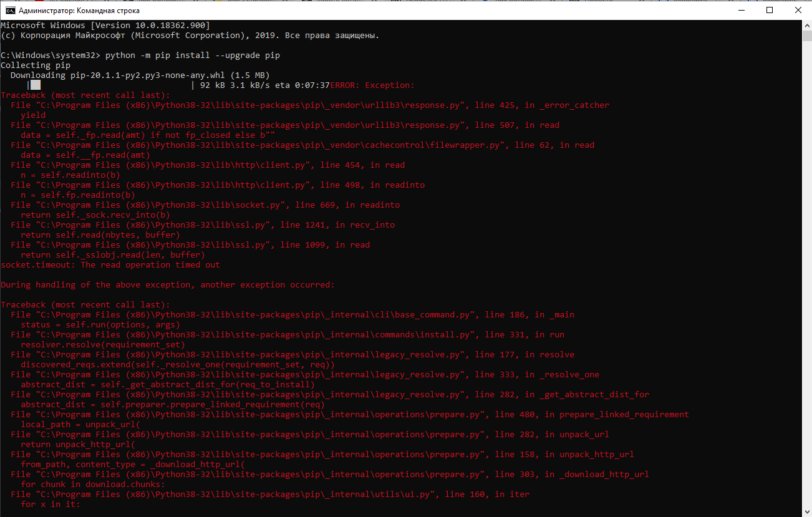The image size is (812, 517).
Task: Click the '_get_abstract_dist_for(req_to_install)' code line
Action: [x=168, y=385]
